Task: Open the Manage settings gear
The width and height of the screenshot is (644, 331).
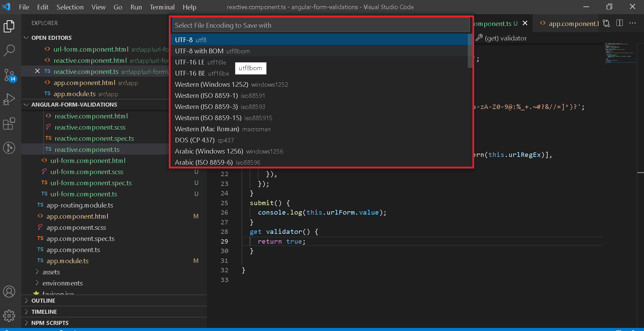Action: [9, 316]
